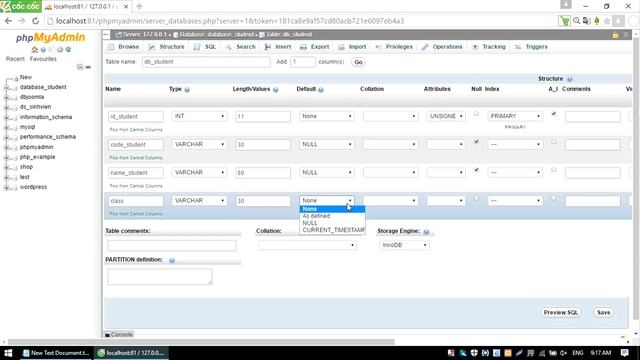Open Attributes dropdown showing UNSIGNED
The image size is (640, 360).
pos(446,116)
